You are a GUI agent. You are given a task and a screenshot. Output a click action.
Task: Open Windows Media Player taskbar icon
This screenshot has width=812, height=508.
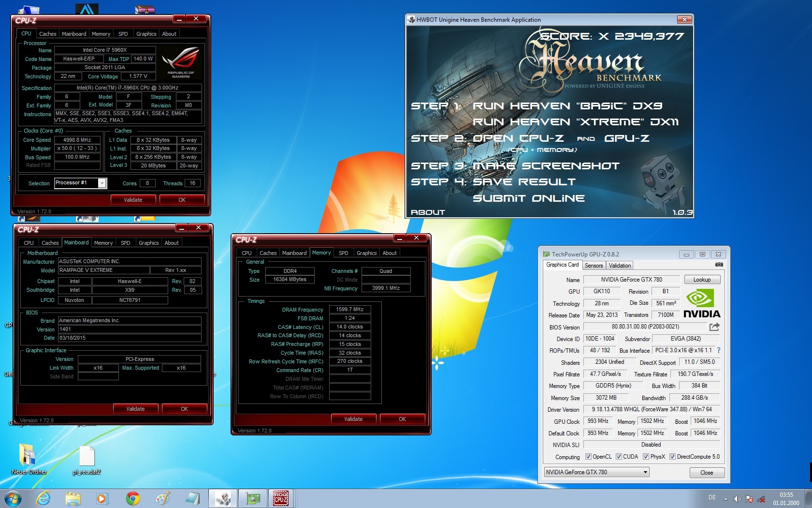tap(102, 498)
